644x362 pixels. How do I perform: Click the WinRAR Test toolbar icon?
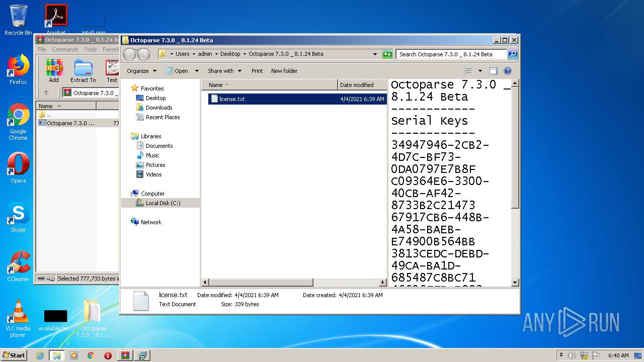tap(112, 71)
